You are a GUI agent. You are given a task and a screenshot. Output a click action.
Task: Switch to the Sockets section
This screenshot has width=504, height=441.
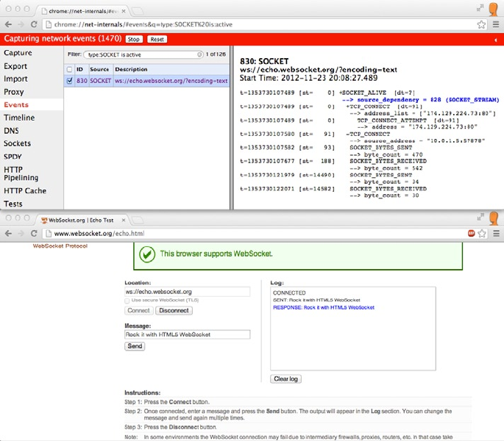[x=18, y=143]
